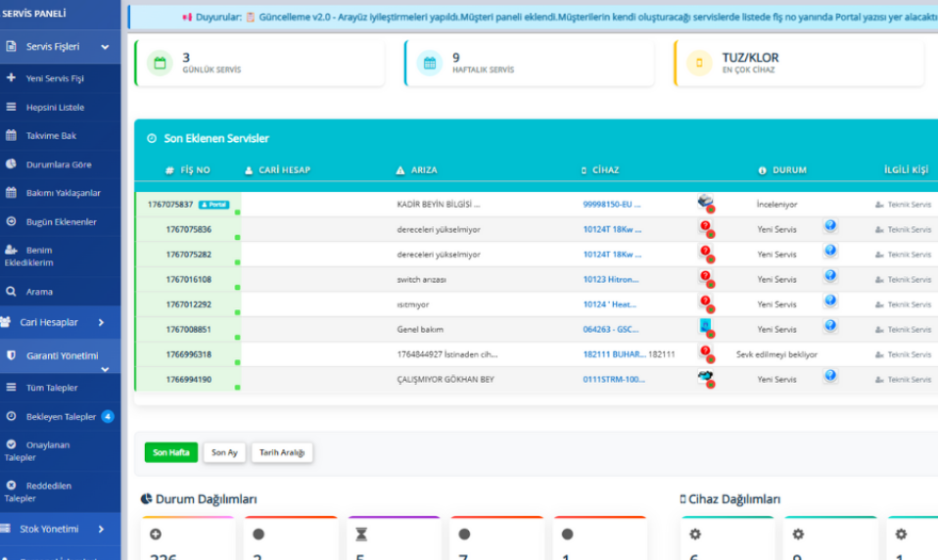This screenshot has width=938, height=560.
Task: Expand the Cari Hesaplar menu
Action: pyautogui.click(x=101, y=322)
